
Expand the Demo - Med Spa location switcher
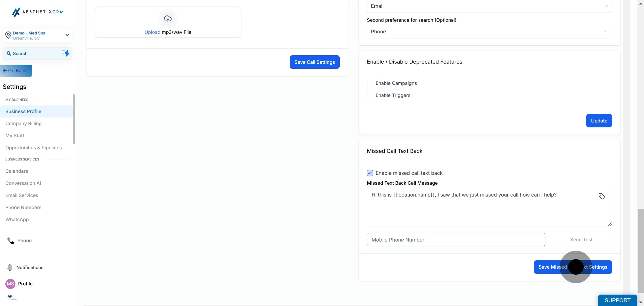pos(67,35)
